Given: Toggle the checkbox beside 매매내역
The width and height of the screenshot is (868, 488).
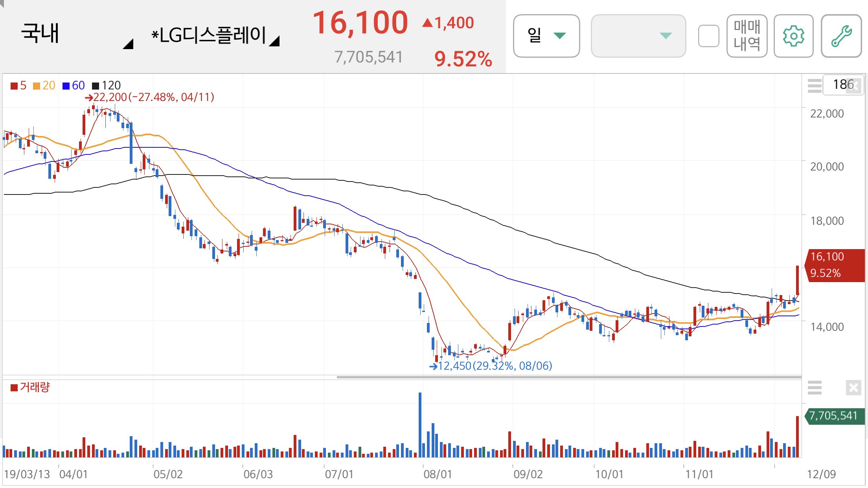Looking at the screenshot, I should coord(709,36).
